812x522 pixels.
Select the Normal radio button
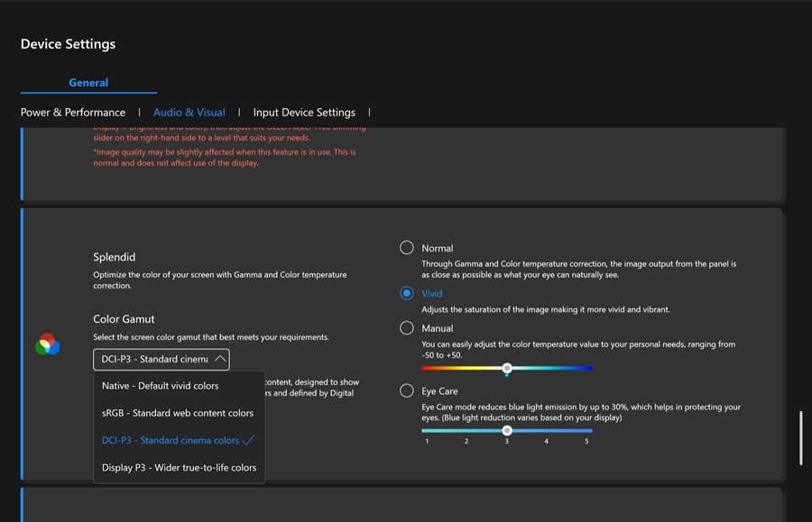[407, 248]
